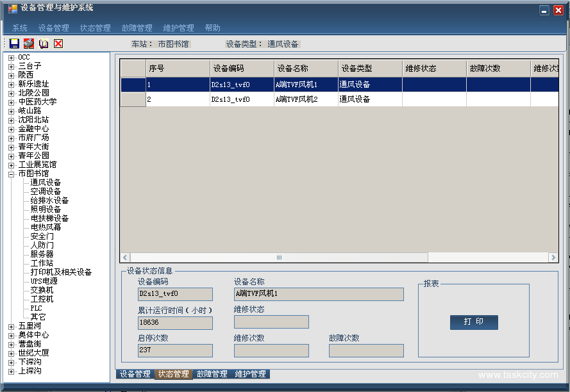This screenshot has width=570, height=392.
Task: Open the 故障管理 menu
Action: tap(137, 28)
